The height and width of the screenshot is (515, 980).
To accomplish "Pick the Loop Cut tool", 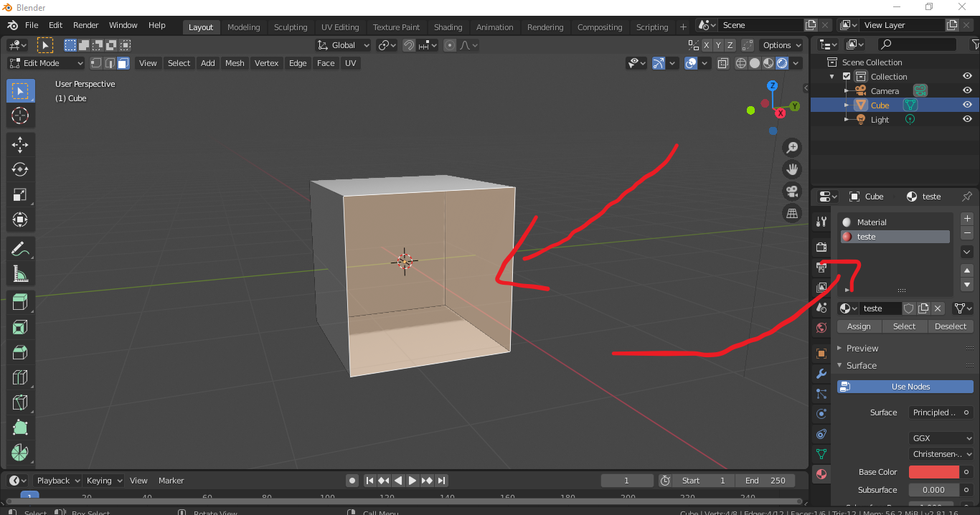I will point(20,377).
